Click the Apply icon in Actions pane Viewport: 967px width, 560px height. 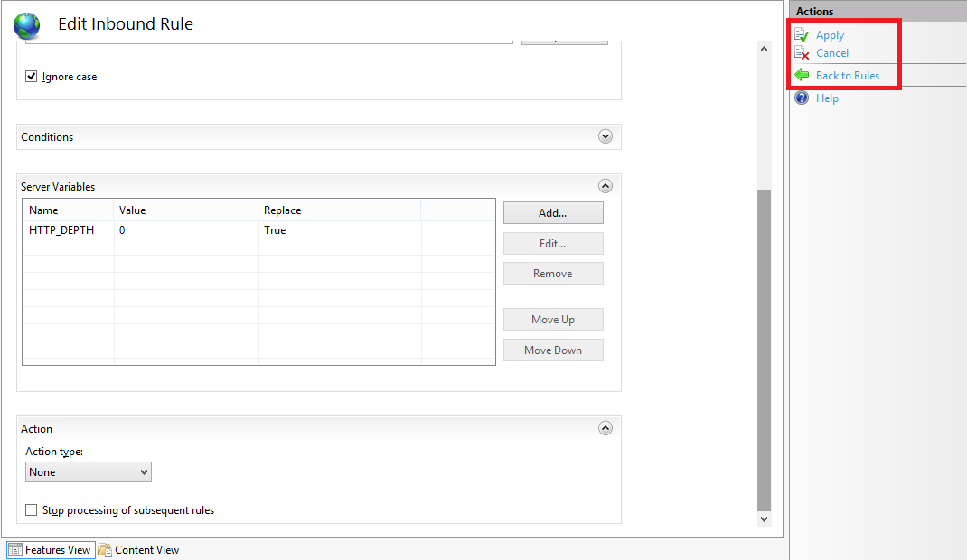(x=801, y=35)
